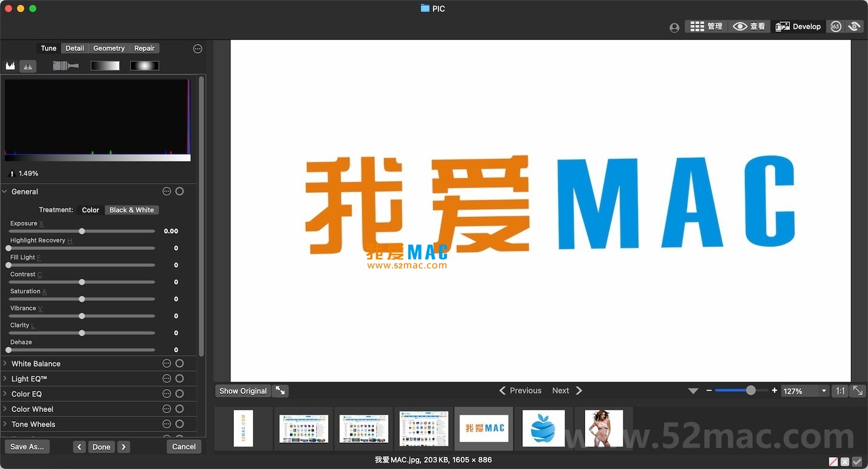Click the Done button
Image resolution: width=868 pixels, height=469 pixels.
pyautogui.click(x=101, y=447)
